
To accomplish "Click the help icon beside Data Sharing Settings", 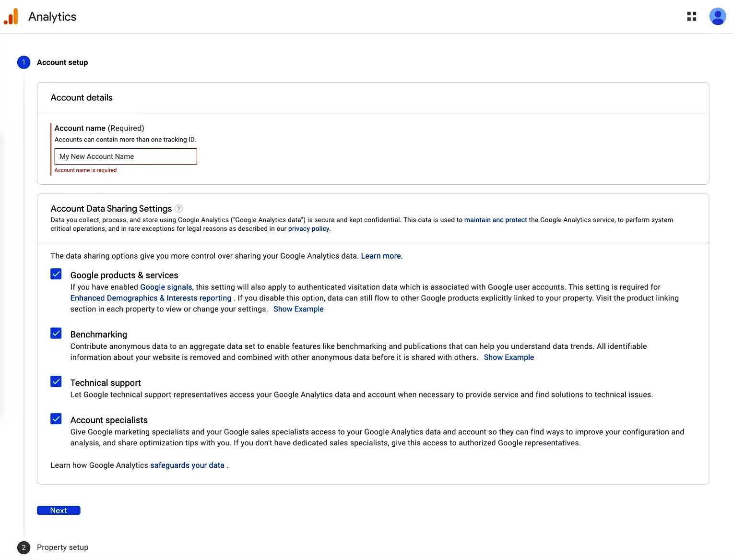I will (179, 209).
